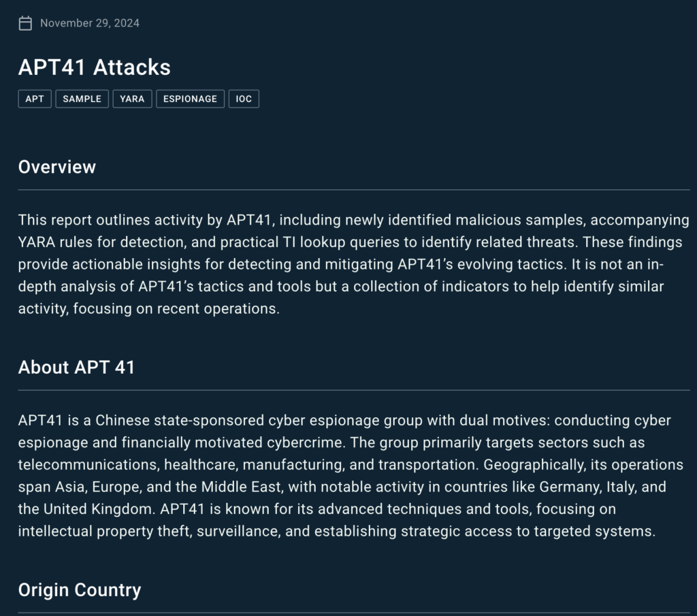Screen dimensions: 697x616
Task: Filter by the YARA tag
Action: (132, 99)
